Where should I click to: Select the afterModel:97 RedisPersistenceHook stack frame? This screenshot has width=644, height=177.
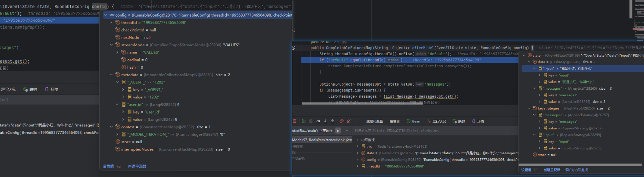click(x=322, y=140)
